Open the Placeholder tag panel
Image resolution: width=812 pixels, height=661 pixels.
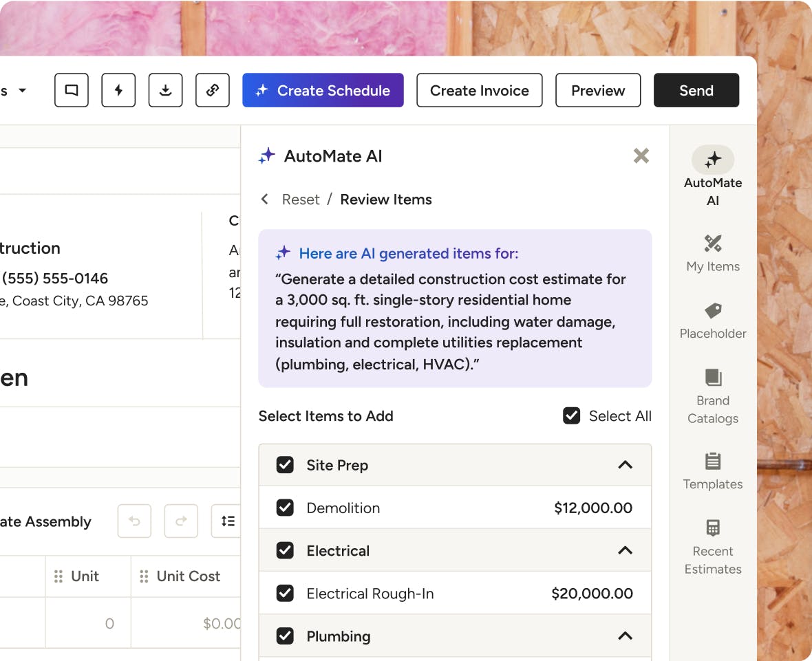click(x=713, y=321)
